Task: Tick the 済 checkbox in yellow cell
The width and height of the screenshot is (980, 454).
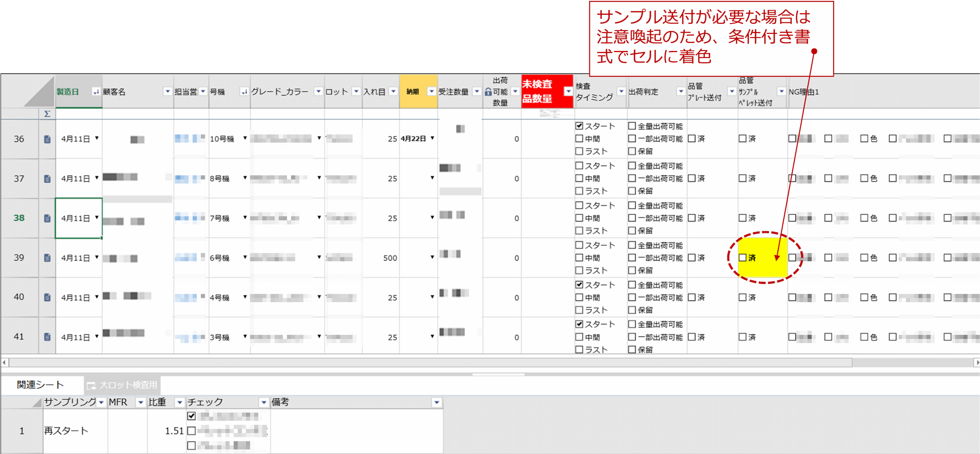Action: pos(743,258)
